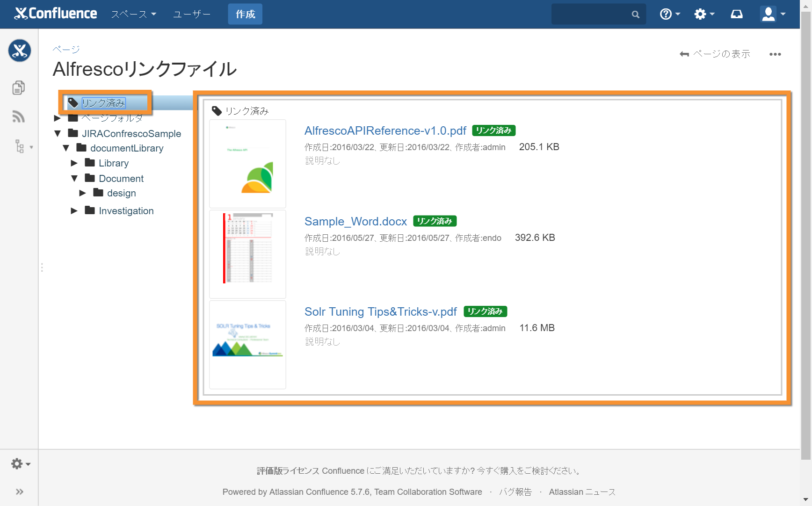Click the Sample_Word.docx thumbnail
812x506 pixels.
pos(247,254)
